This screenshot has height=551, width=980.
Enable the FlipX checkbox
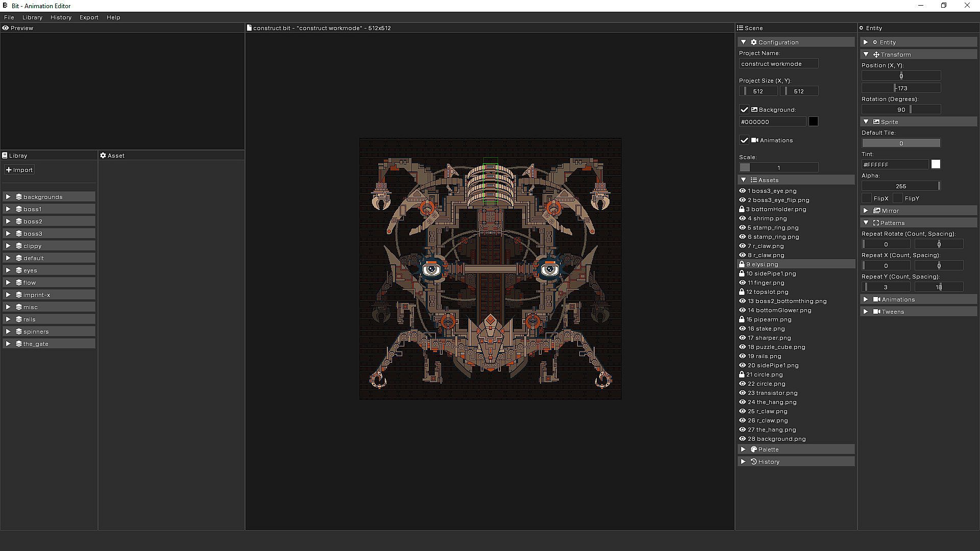tap(867, 198)
